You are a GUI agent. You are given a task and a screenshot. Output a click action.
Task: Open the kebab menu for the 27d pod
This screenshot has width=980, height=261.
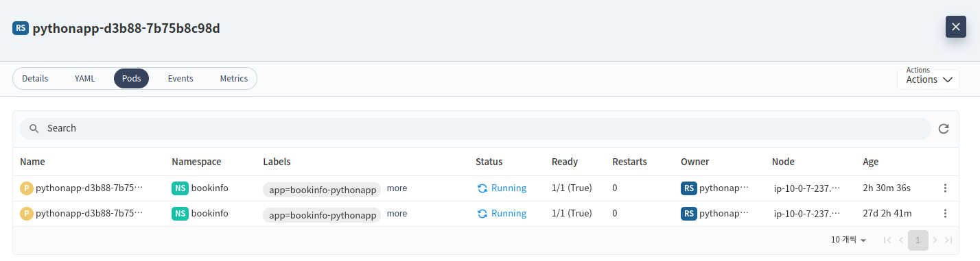pyautogui.click(x=945, y=213)
